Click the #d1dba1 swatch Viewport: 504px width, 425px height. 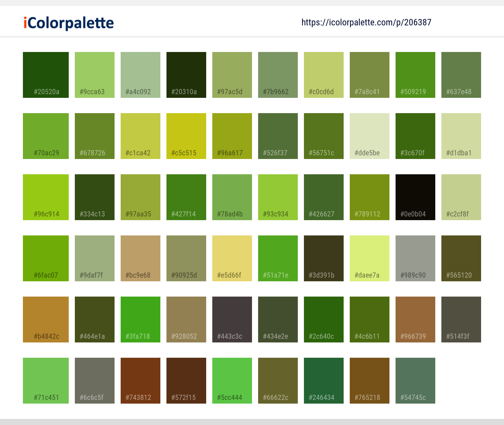(461, 136)
